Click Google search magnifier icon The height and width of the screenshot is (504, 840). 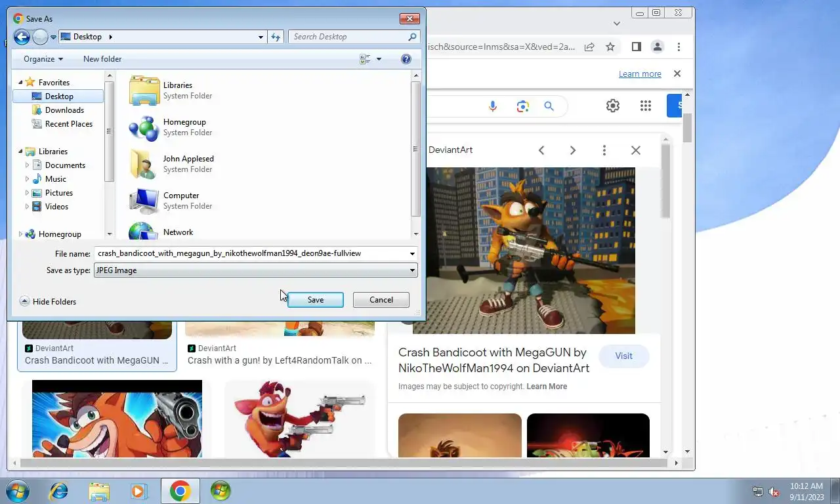pos(549,106)
